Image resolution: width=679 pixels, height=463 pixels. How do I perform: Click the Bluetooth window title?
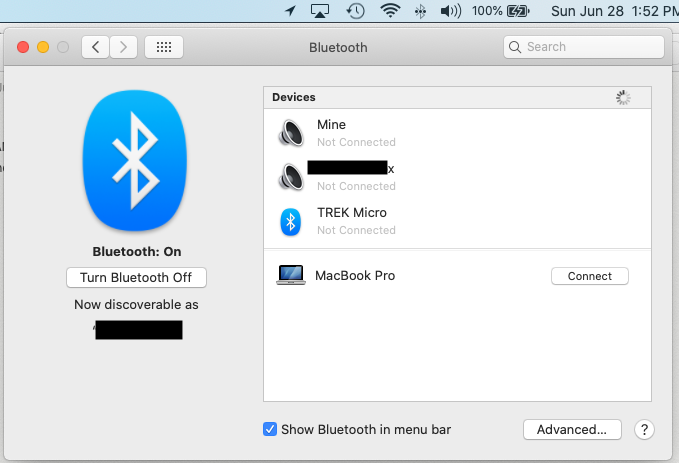[338, 47]
